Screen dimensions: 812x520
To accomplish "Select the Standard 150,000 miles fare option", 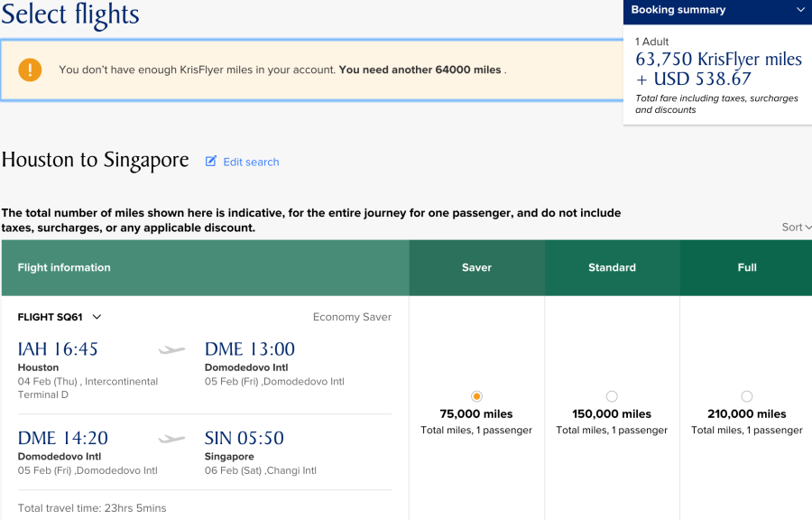I will [x=612, y=396].
